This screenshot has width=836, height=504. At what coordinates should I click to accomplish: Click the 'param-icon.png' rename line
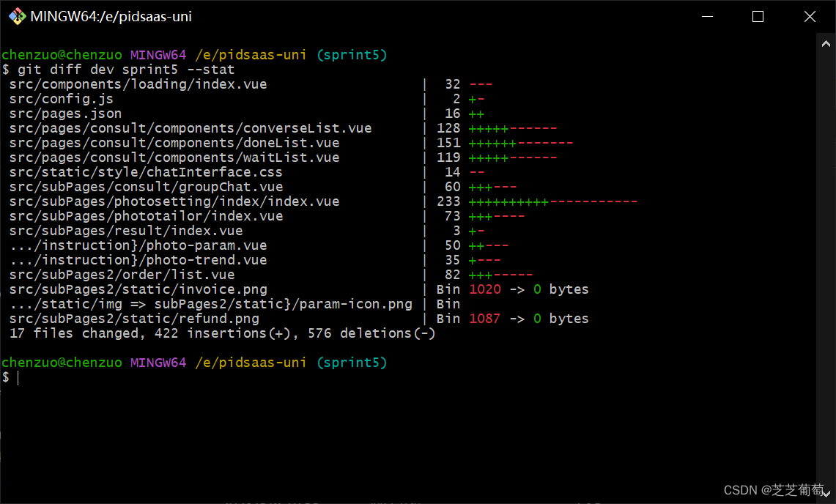coord(210,305)
